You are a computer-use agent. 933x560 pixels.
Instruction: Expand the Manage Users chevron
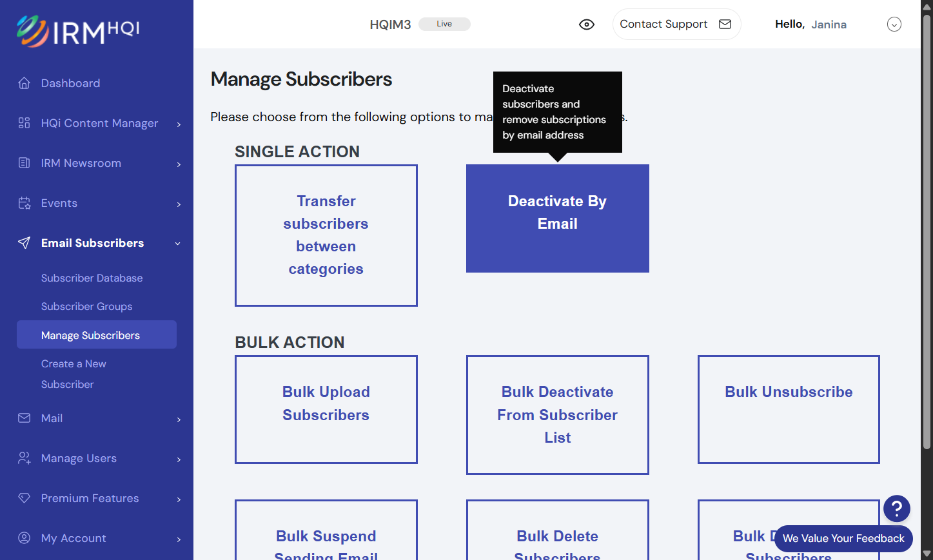[x=179, y=459]
